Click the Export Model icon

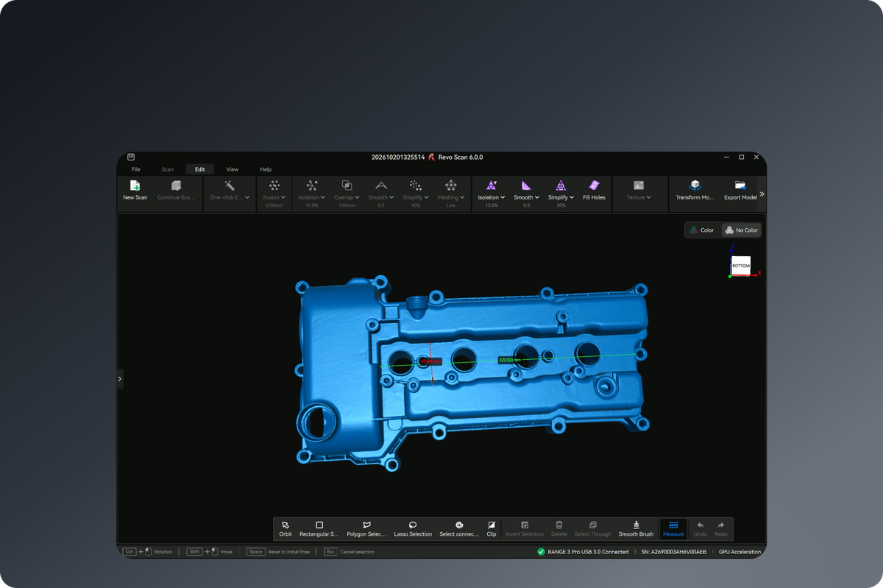[x=740, y=185]
